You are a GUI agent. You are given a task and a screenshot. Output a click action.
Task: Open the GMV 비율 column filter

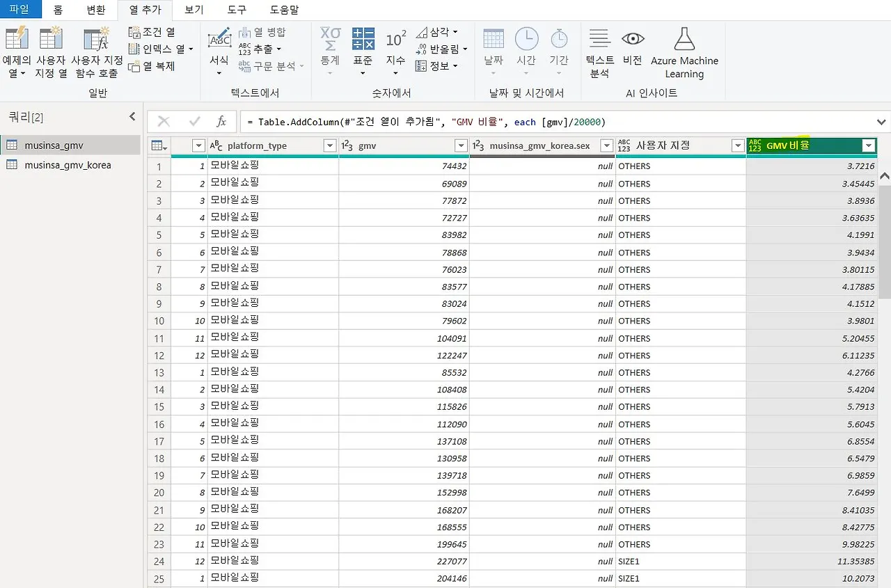[868, 146]
